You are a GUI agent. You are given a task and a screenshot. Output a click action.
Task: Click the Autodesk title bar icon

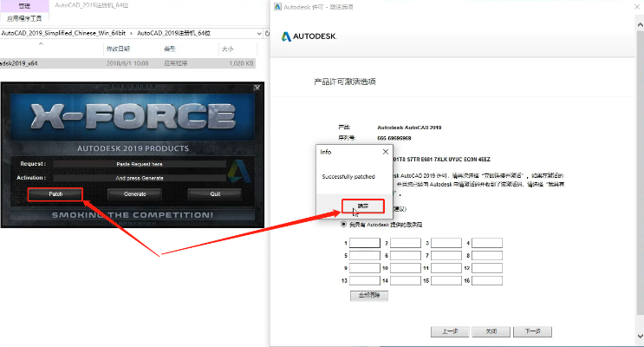(x=277, y=7)
